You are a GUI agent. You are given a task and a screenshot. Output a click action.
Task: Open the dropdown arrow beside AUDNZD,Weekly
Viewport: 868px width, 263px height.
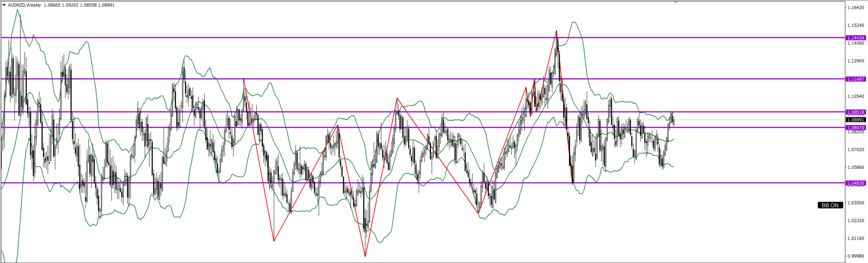point(4,5)
